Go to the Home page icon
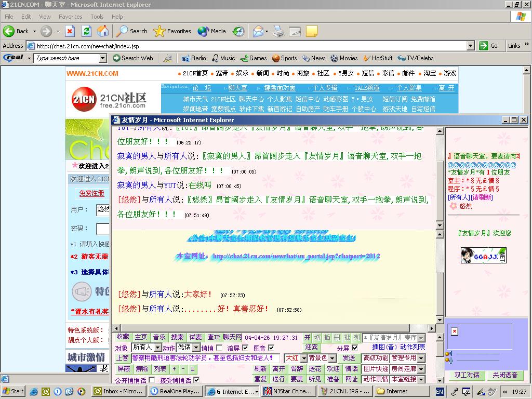Viewport: 532px width, 399px height. click(103, 31)
